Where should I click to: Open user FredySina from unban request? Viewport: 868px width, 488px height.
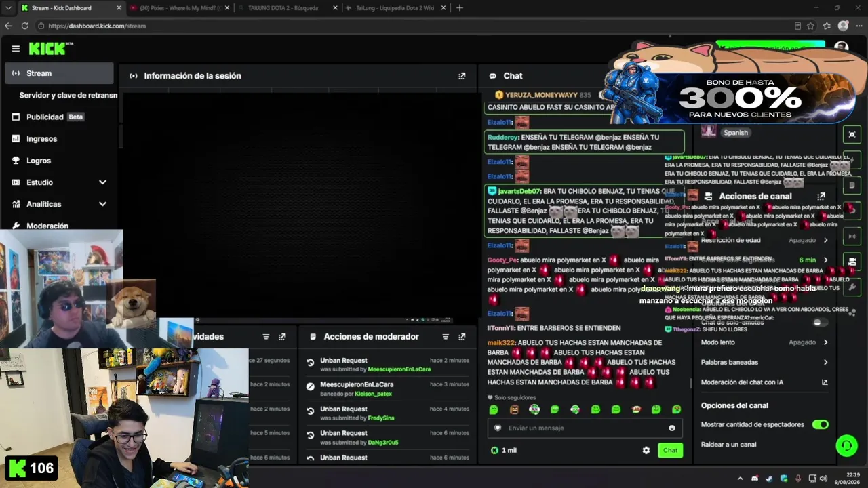click(x=381, y=418)
